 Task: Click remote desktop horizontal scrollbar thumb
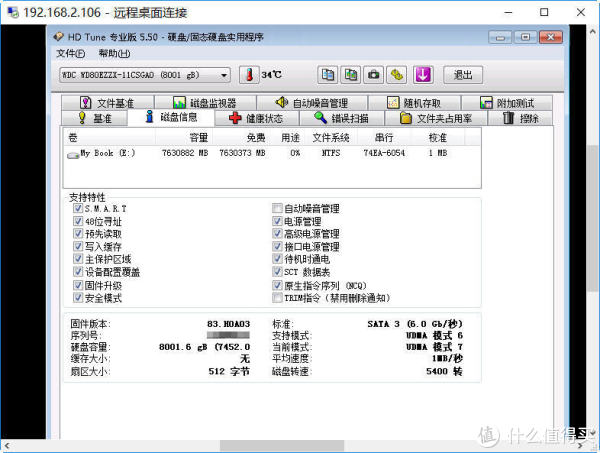282,445
